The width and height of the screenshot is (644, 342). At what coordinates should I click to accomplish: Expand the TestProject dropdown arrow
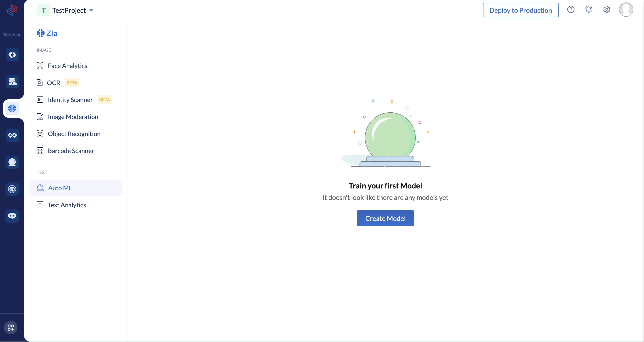(91, 10)
